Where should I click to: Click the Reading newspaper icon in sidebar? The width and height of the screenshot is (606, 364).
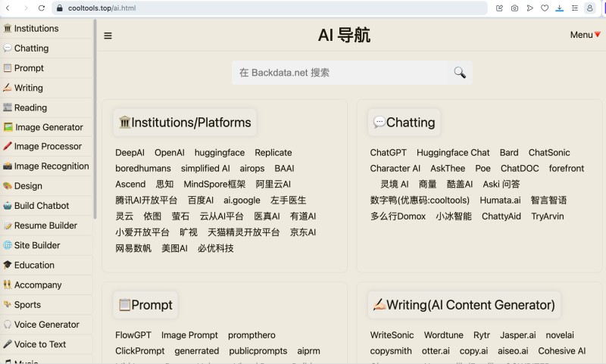pos(8,107)
